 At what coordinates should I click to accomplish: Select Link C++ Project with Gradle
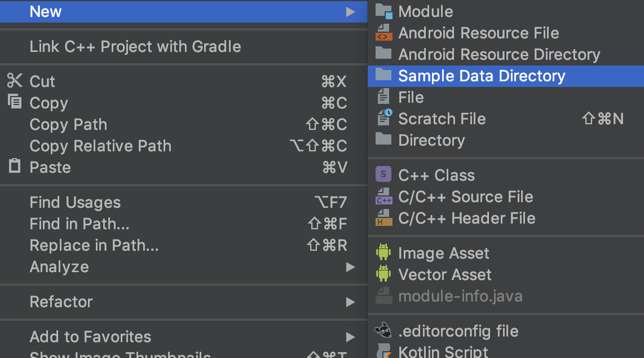tap(135, 46)
